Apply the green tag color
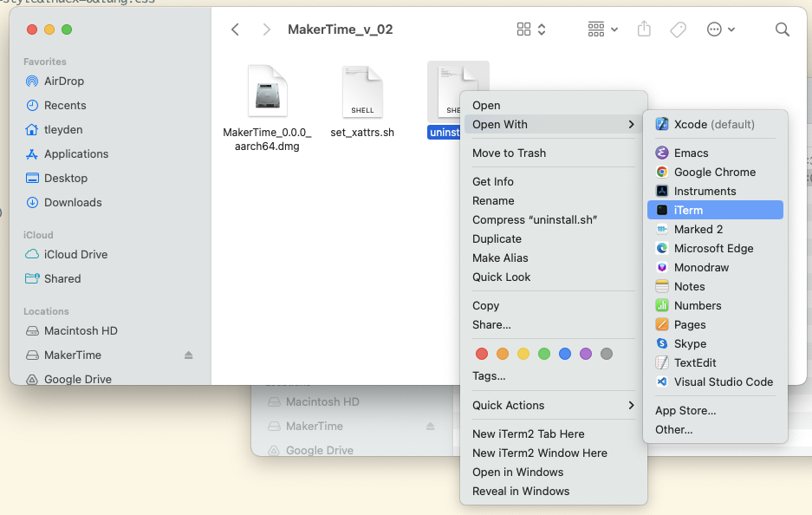 tap(543, 354)
